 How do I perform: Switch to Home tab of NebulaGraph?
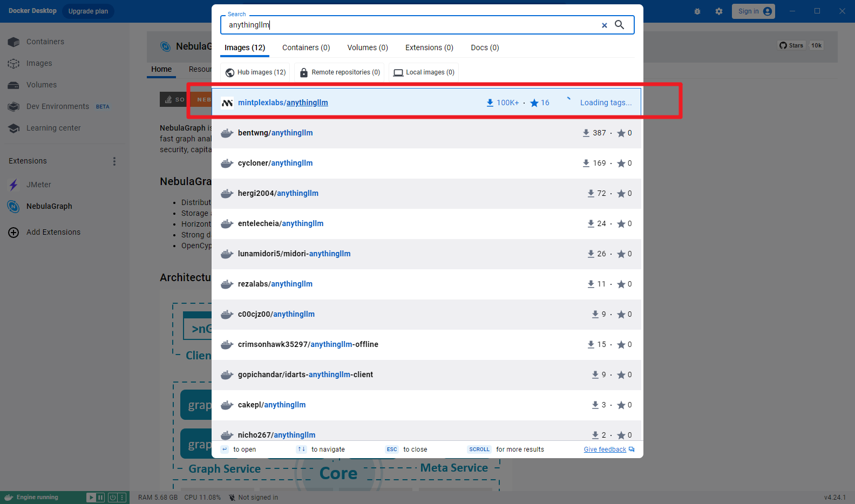(x=161, y=69)
